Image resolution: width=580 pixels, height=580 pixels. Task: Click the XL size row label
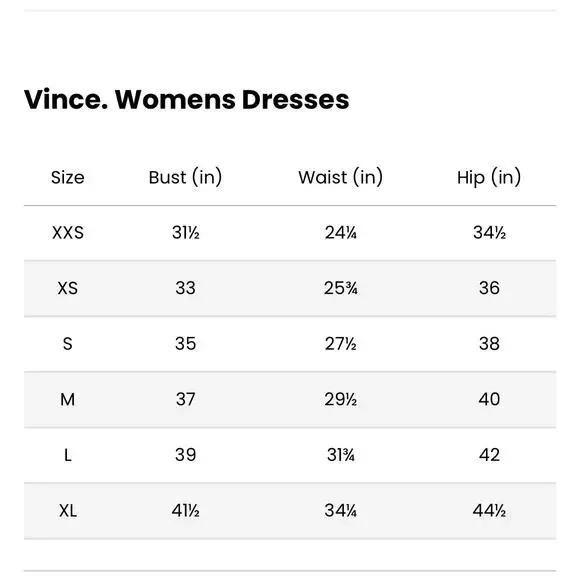coord(68,511)
